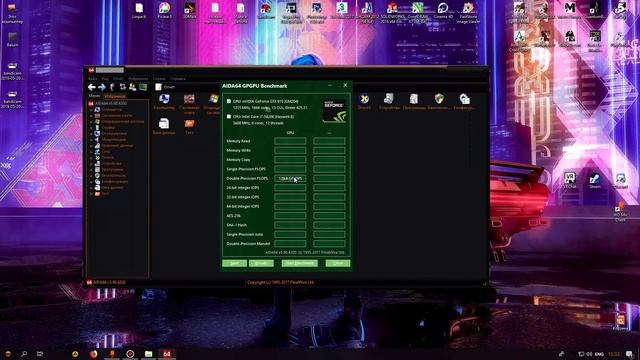Screen dimensions: 640x360
Task: Open the Программы icon in main pane
Action: tap(414, 101)
